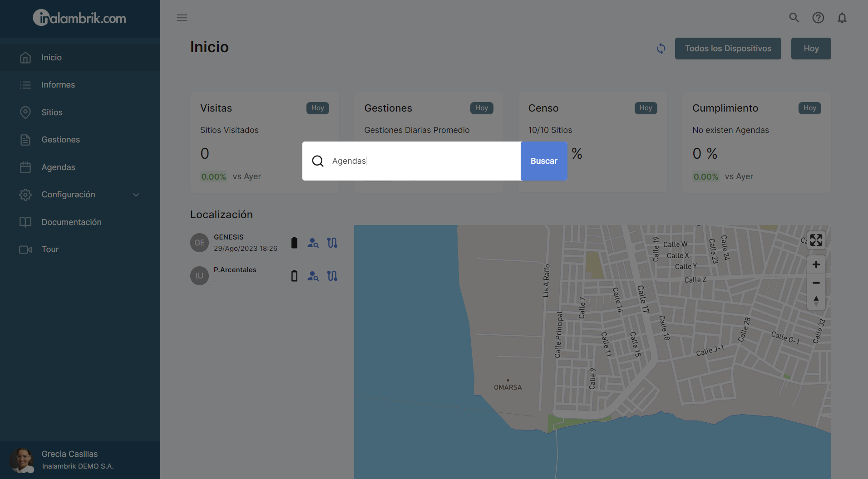
Task: Click the Localización heading
Action: 222,215
